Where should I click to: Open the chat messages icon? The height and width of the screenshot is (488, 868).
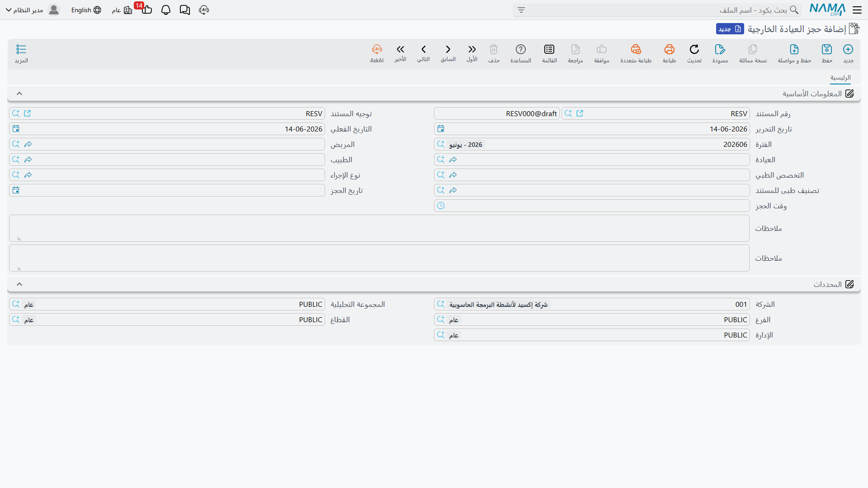[185, 10]
